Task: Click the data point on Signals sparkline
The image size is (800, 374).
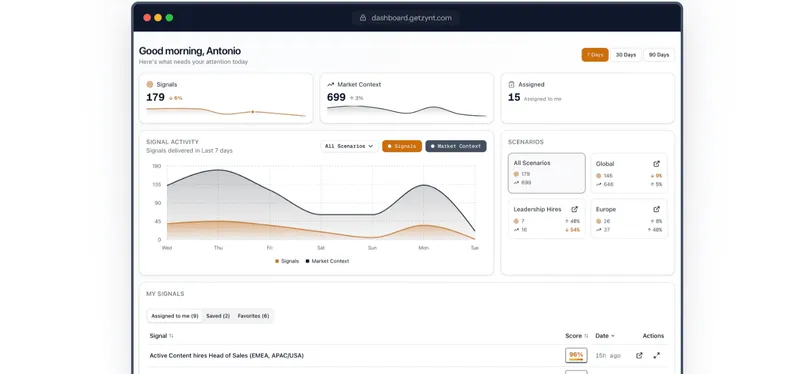Action: 253,112
